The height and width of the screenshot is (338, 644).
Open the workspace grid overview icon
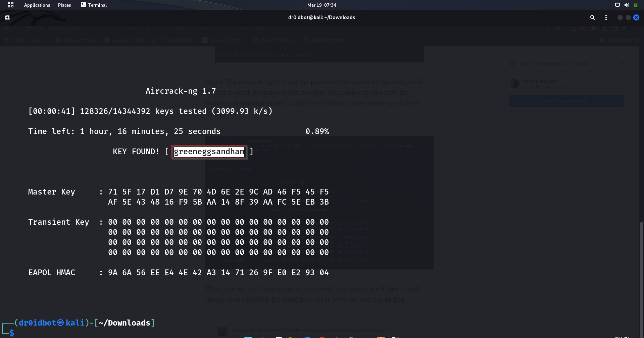tap(11, 5)
